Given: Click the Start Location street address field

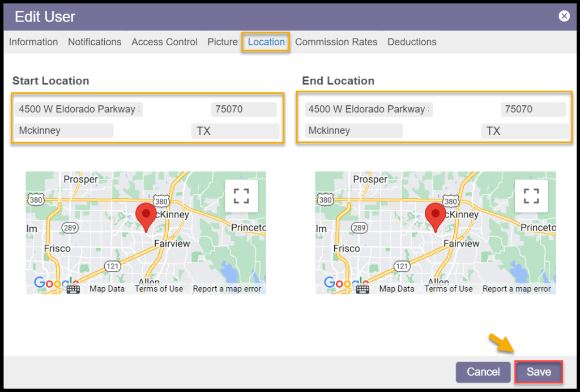Looking at the screenshot, I should click(x=79, y=109).
